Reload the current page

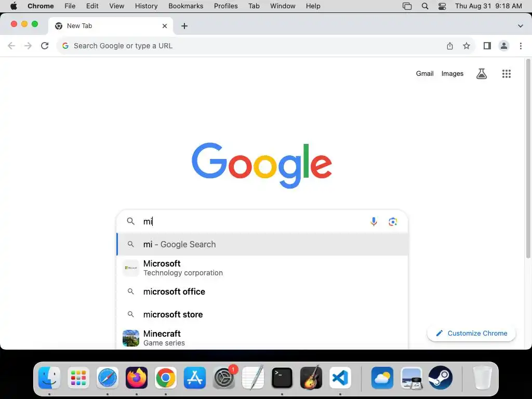point(45,46)
